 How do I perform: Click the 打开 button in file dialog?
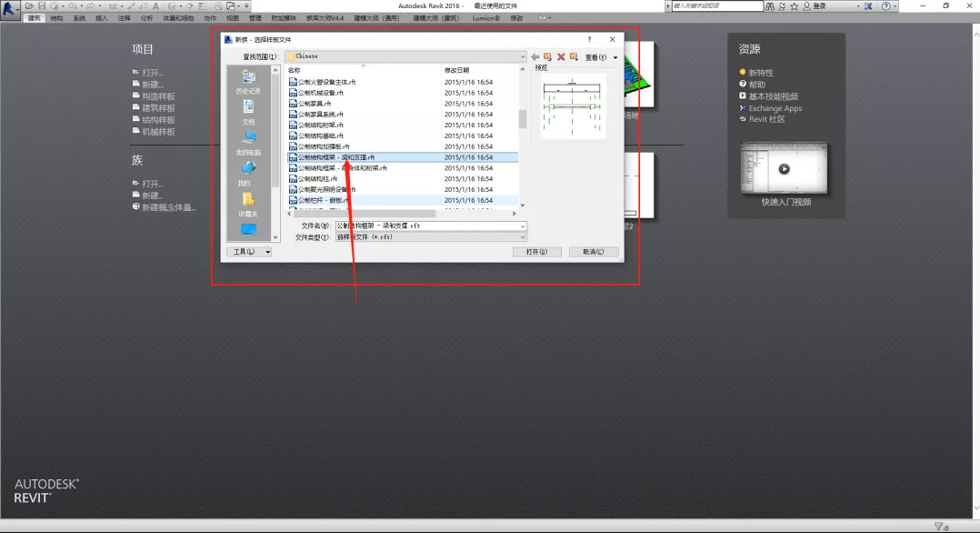537,251
